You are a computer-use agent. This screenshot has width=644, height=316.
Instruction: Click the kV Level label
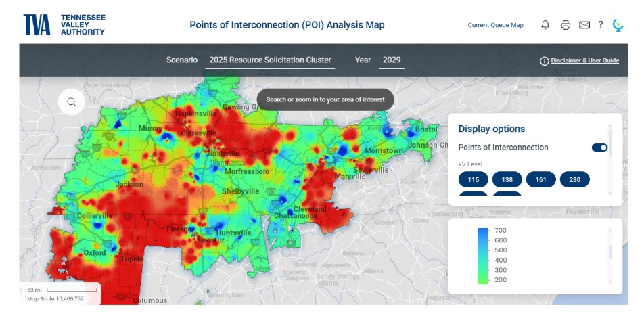point(470,164)
